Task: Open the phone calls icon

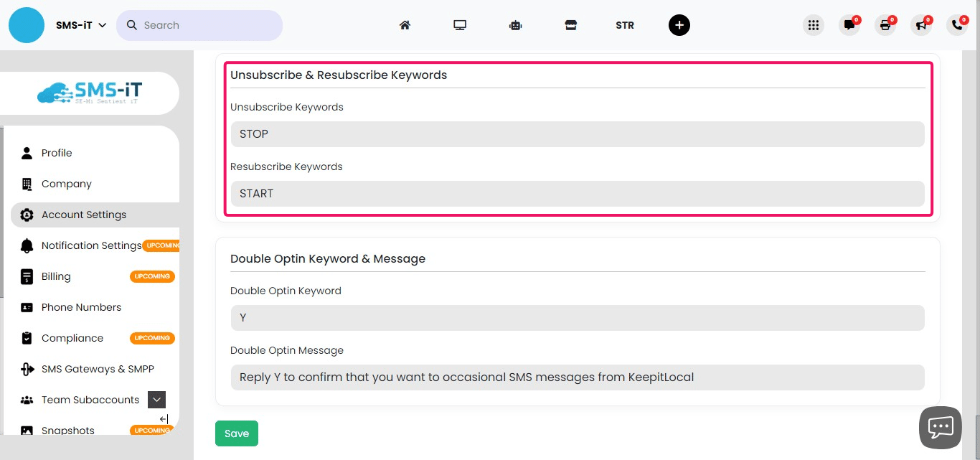Action: pos(957,26)
